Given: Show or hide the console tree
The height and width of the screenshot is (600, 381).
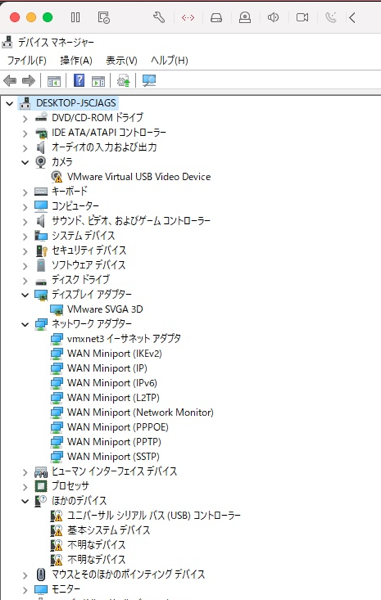Looking at the screenshot, I should (x=54, y=81).
